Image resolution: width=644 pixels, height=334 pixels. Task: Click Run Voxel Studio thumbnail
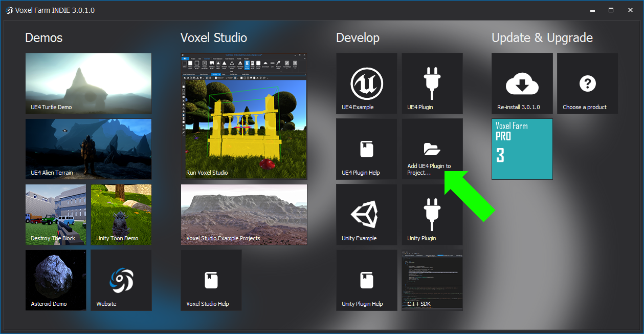(x=244, y=116)
